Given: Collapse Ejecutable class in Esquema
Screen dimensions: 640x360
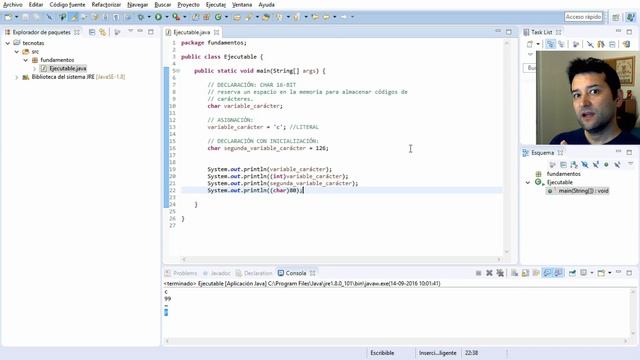Looking at the screenshot, I should 528,182.
